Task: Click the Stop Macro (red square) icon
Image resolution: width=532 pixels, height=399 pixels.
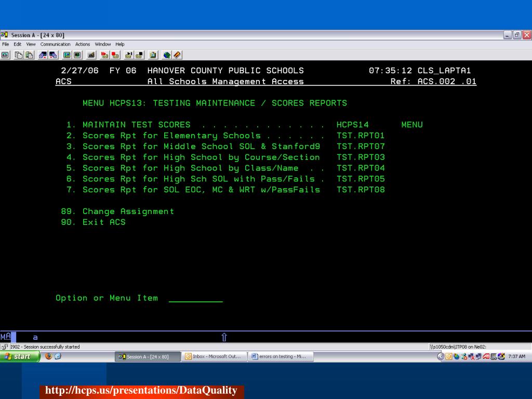Action: point(116,55)
